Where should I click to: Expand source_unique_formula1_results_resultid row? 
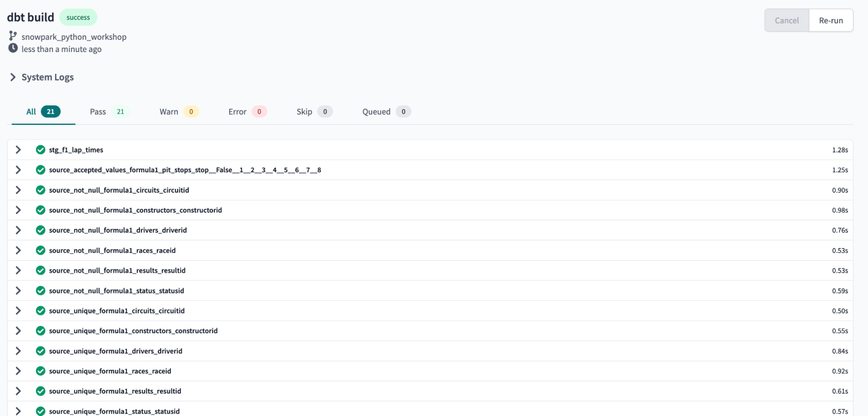pos(18,391)
